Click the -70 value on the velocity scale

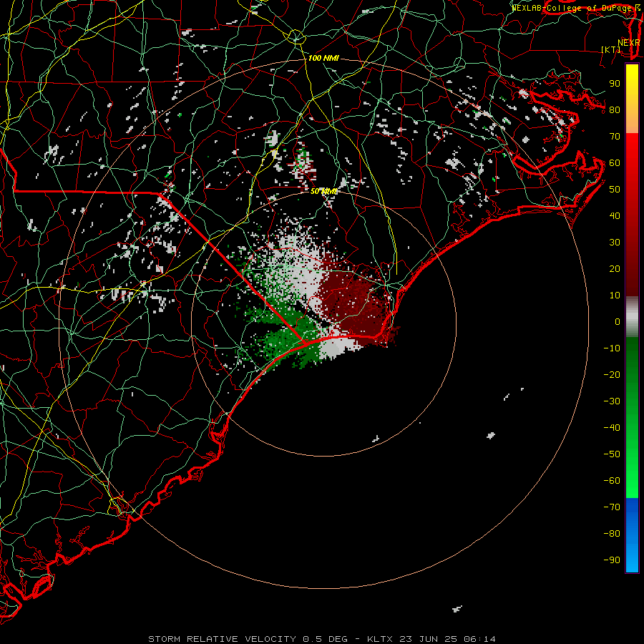click(612, 507)
